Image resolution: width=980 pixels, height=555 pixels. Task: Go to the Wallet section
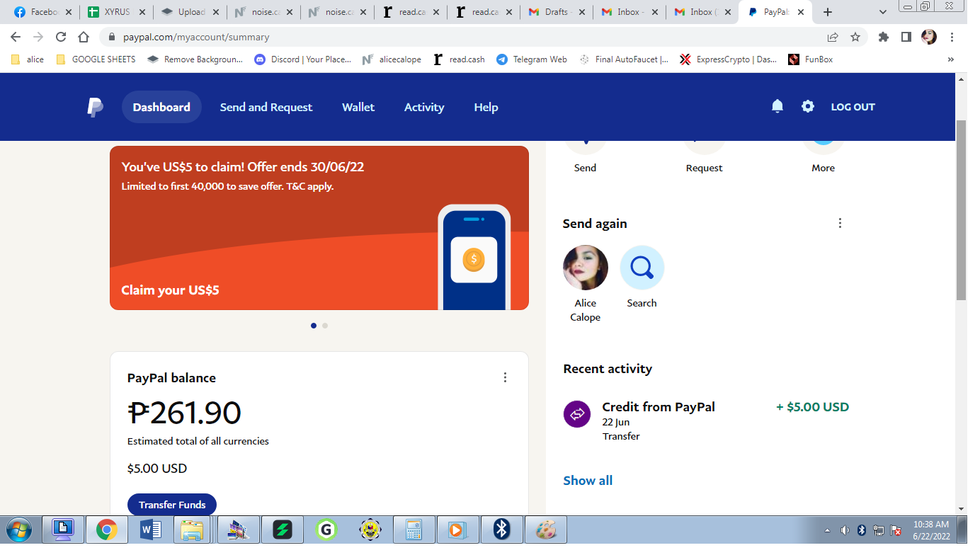pyautogui.click(x=358, y=107)
